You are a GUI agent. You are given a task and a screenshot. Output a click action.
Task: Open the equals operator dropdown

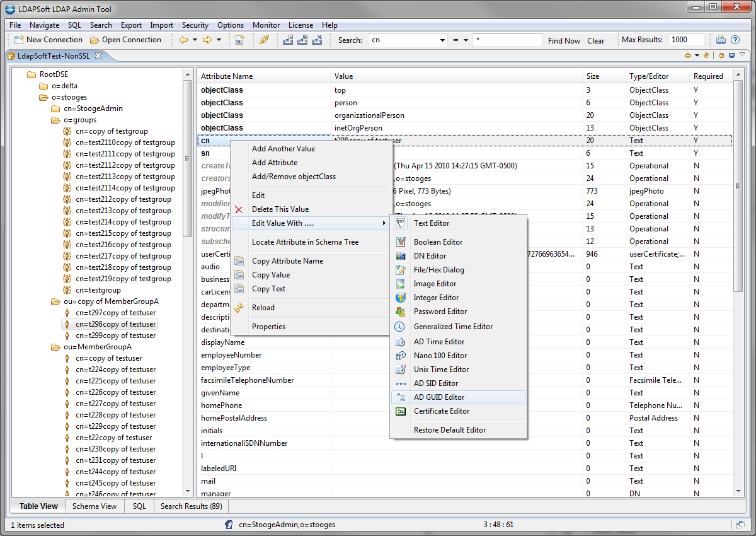pyautogui.click(x=466, y=40)
